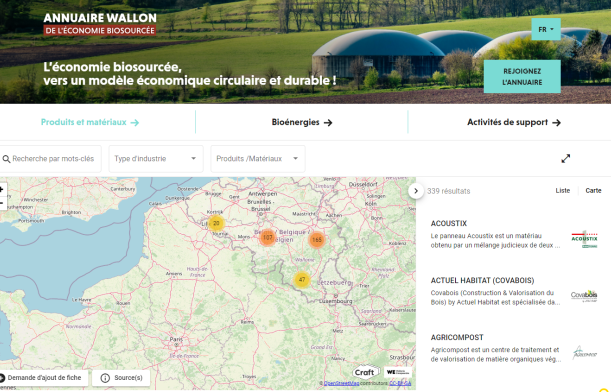The height and width of the screenshot is (392, 611).
Task: Open the AGRICOMPOST listing title
Action: tap(457, 337)
